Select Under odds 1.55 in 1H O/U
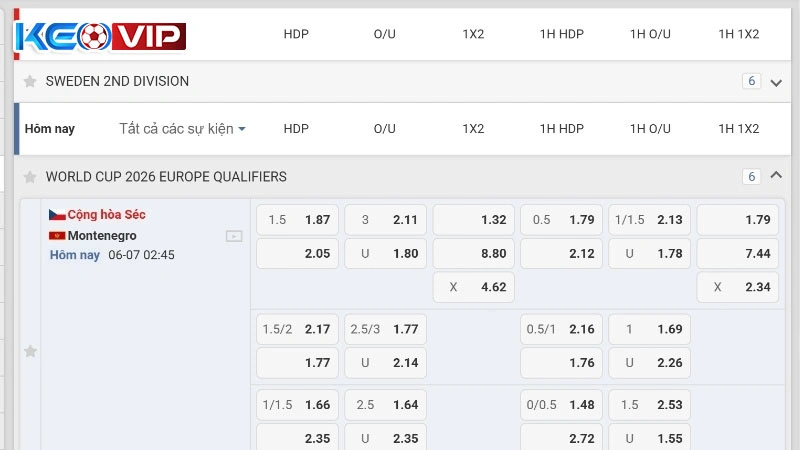 [650, 438]
